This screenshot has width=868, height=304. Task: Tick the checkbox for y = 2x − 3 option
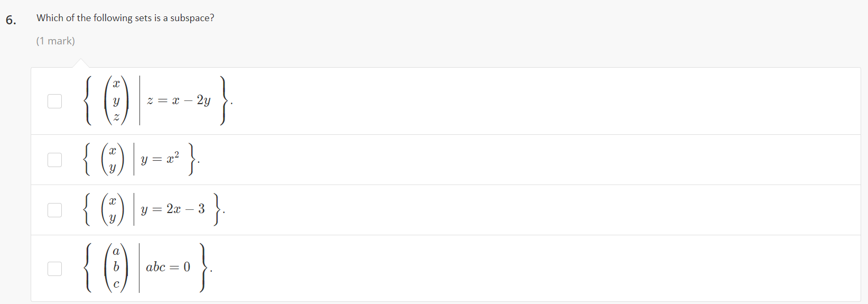point(54,210)
